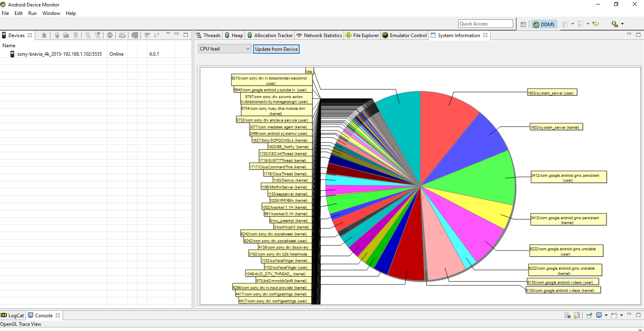644x331 pixels.
Task: Open the Window menu
Action: click(x=51, y=13)
